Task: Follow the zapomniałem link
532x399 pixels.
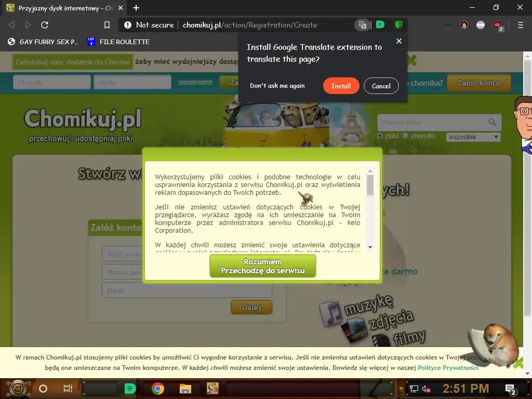Action: [195, 82]
